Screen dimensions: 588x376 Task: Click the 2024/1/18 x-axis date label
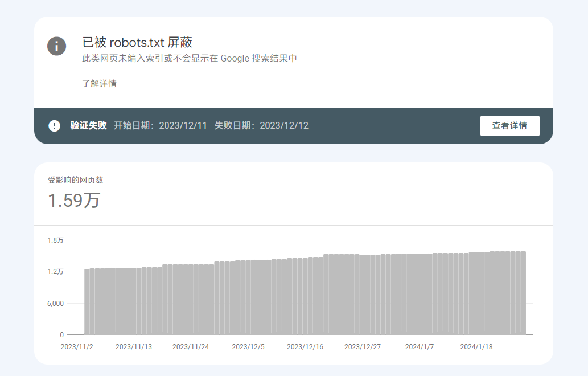tap(476, 347)
